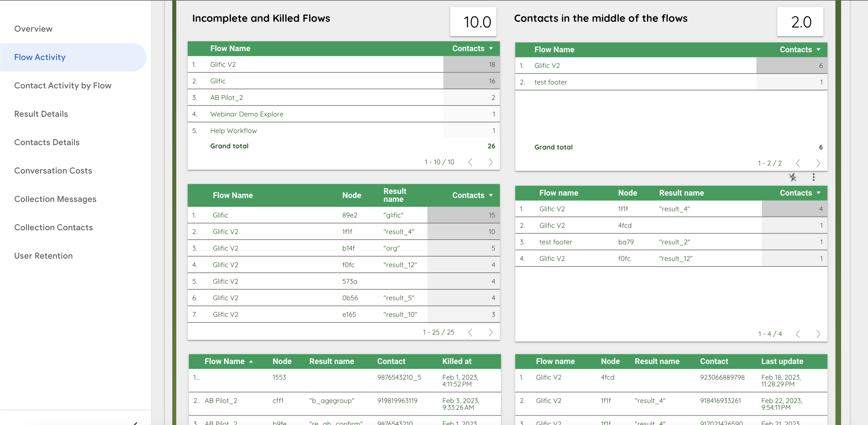Click Grand total 26 value
The width and height of the screenshot is (868, 425).
click(x=491, y=146)
